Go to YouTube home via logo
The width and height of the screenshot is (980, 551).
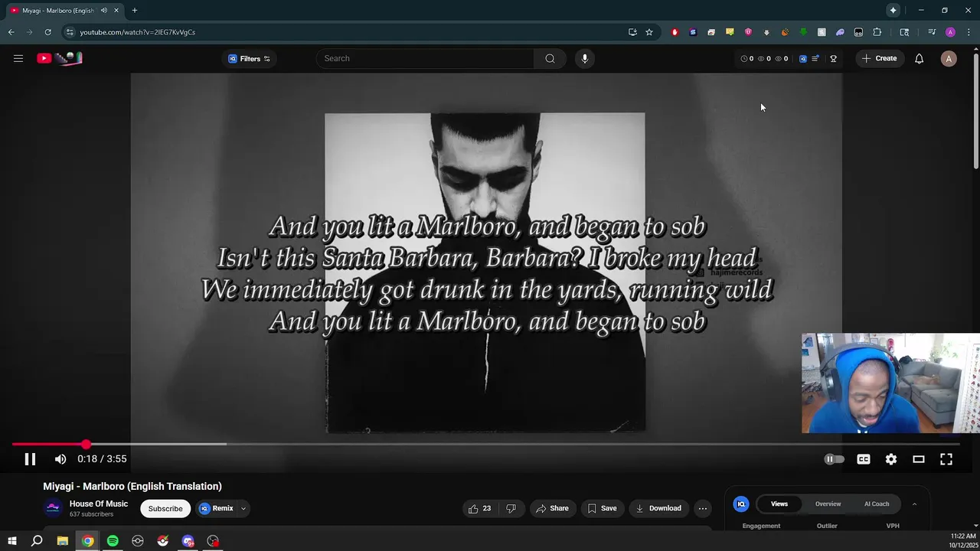click(x=59, y=58)
